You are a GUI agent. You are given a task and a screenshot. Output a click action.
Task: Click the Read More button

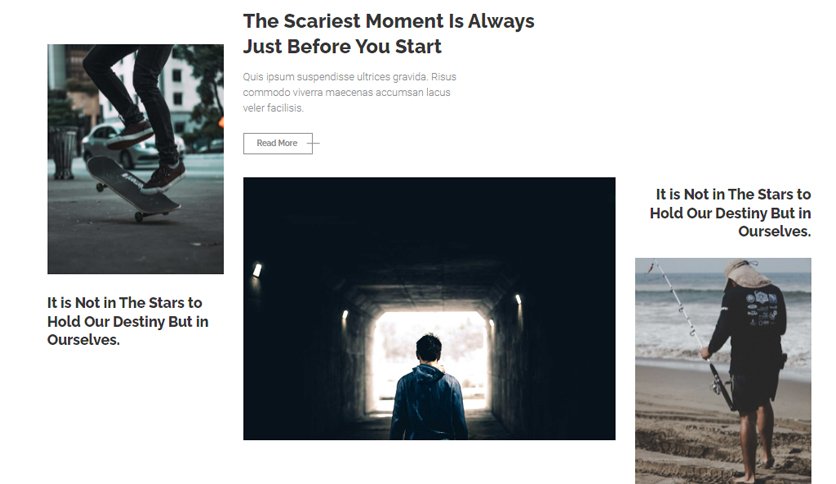click(x=278, y=143)
